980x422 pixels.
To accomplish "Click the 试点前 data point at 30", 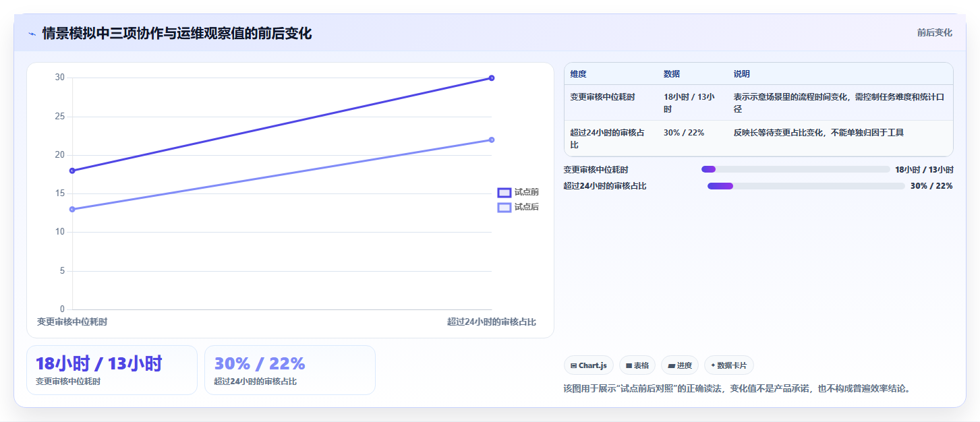I will (x=492, y=78).
